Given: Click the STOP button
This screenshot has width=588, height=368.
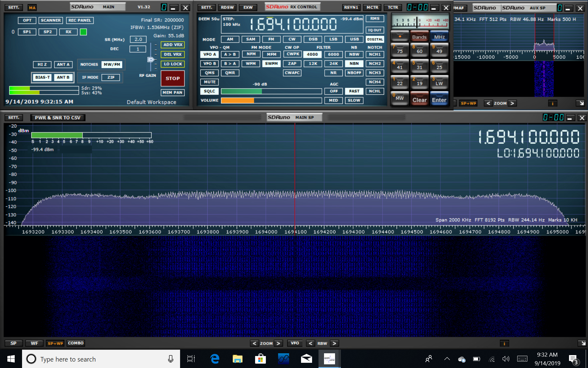Looking at the screenshot, I should click(173, 78).
